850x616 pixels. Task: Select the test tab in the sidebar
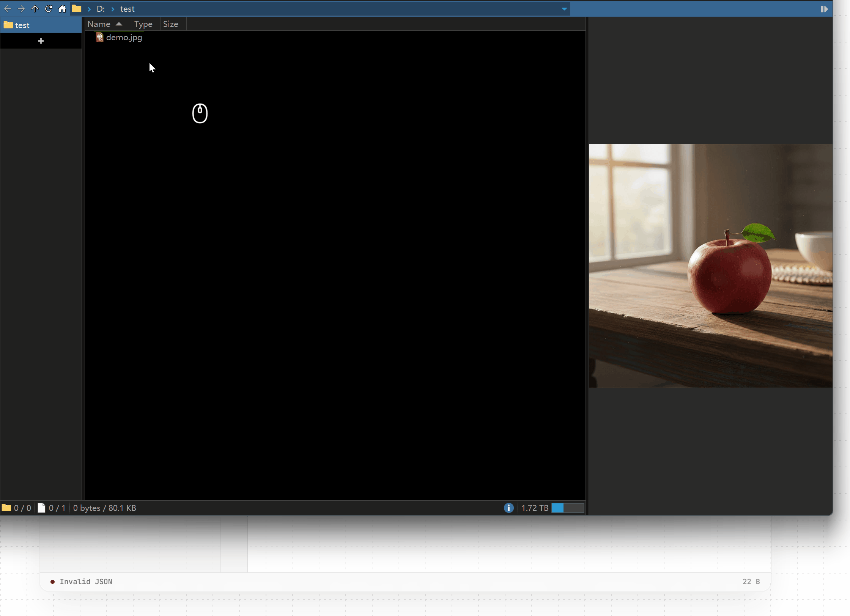[22, 25]
